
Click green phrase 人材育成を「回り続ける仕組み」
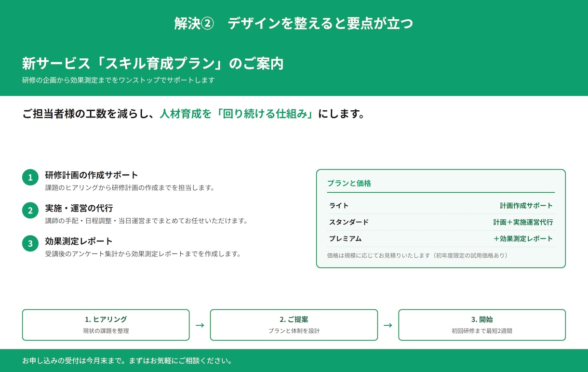(237, 114)
